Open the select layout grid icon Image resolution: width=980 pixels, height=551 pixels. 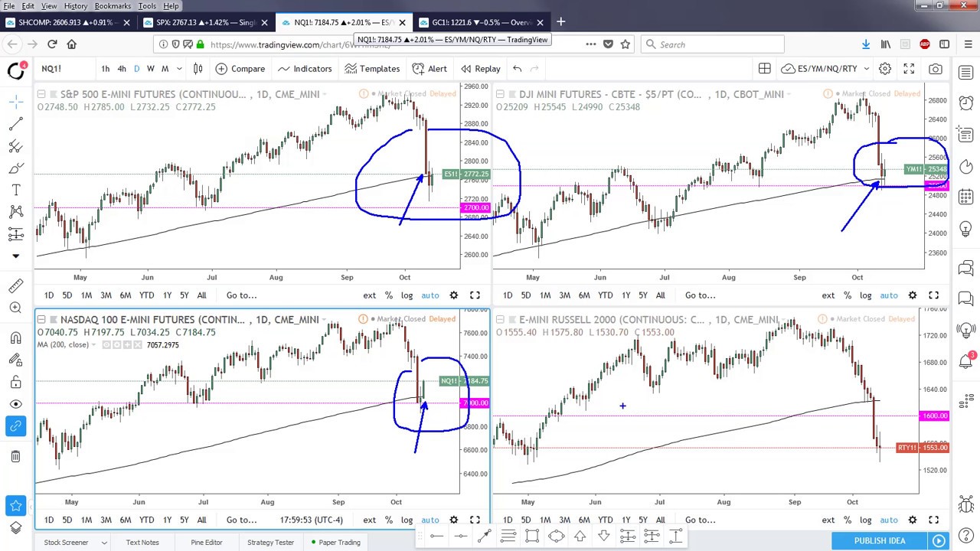coord(764,69)
